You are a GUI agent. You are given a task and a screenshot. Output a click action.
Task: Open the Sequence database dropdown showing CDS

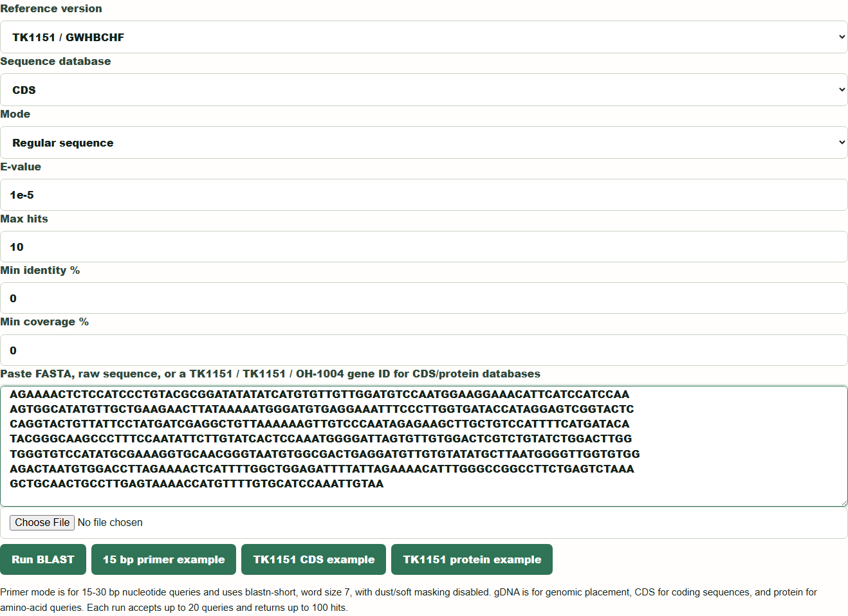[424, 90]
